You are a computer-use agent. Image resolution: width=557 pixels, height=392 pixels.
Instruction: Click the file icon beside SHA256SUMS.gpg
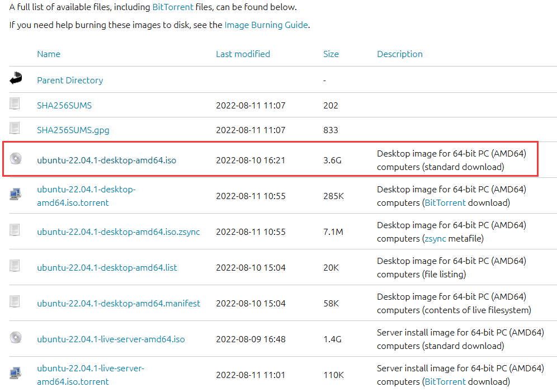(x=15, y=128)
